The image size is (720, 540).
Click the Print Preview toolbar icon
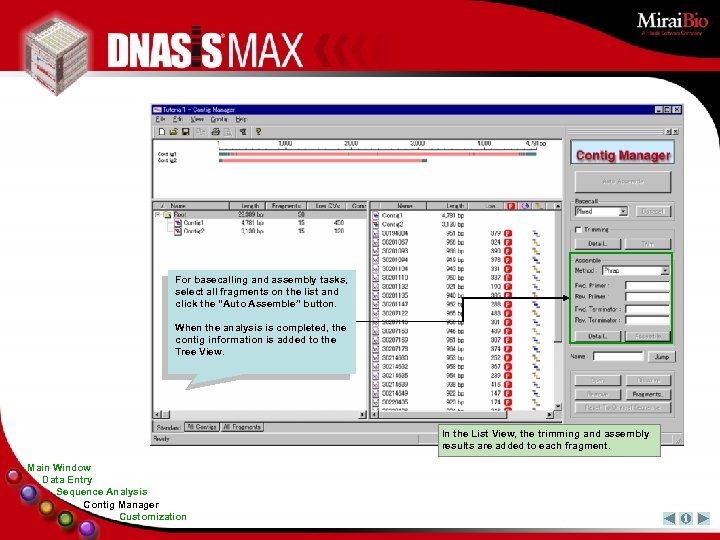point(228,132)
